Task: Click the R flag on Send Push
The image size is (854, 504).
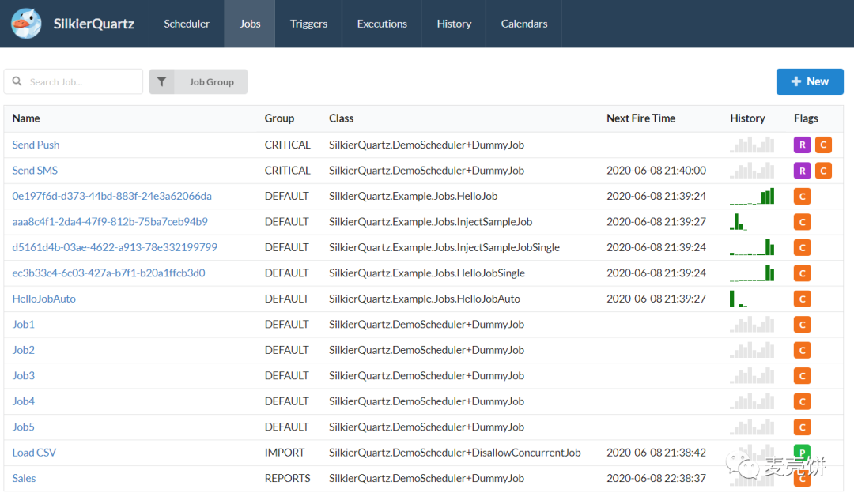Action: point(802,145)
